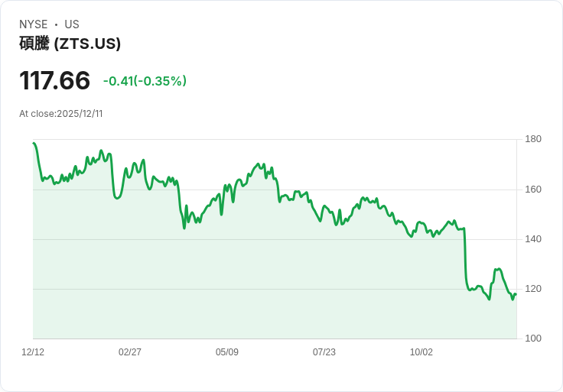Click the US market label

[x=72, y=24]
